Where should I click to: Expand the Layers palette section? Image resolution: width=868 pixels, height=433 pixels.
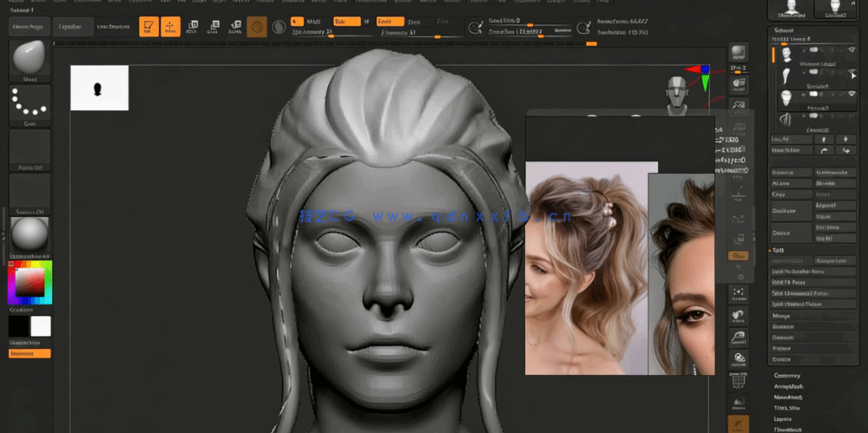point(785,417)
